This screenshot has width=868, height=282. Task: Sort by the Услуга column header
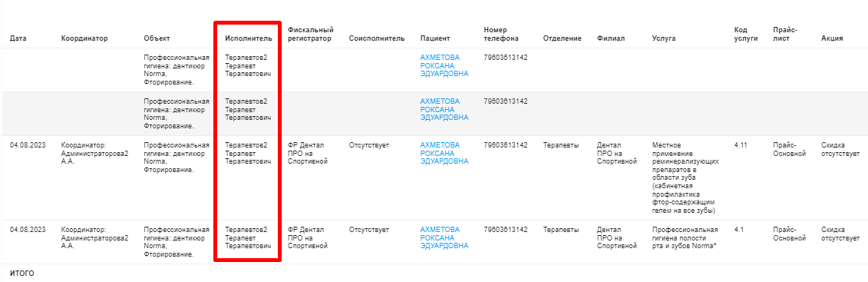(664, 38)
